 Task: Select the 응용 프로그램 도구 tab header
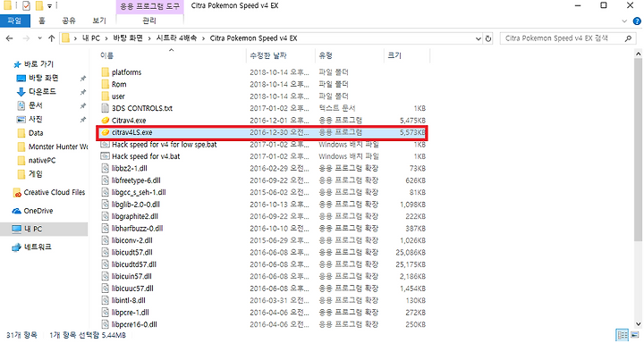pyautogui.click(x=149, y=6)
